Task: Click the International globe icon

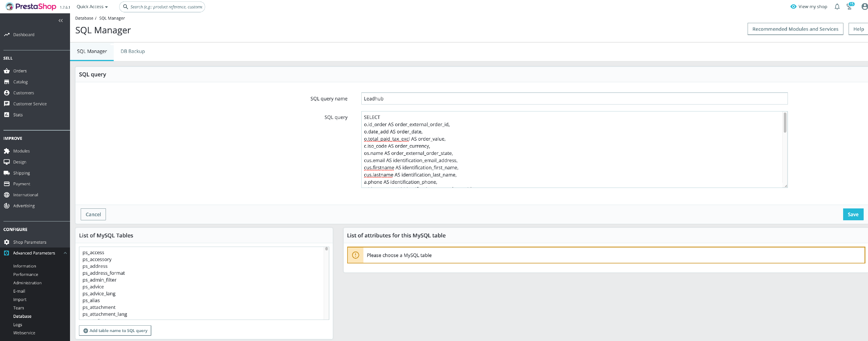Action: click(7, 195)
